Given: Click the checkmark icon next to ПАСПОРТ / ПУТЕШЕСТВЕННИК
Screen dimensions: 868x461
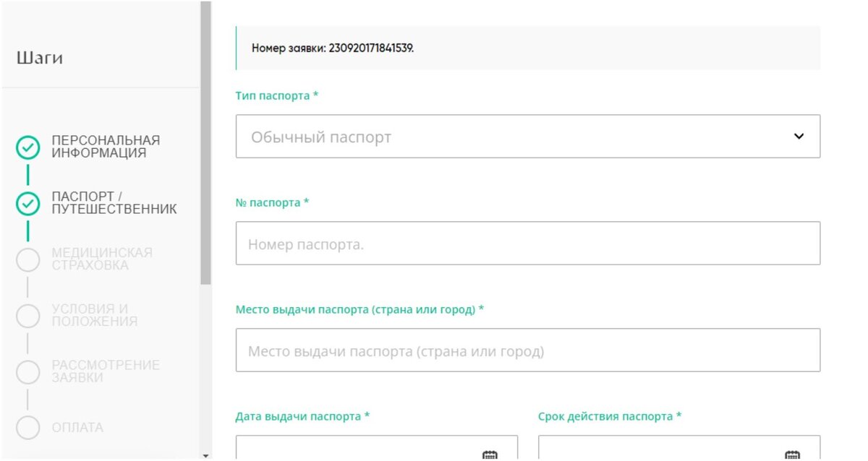Looking at the screenshot, I should [x=27, y=203].
